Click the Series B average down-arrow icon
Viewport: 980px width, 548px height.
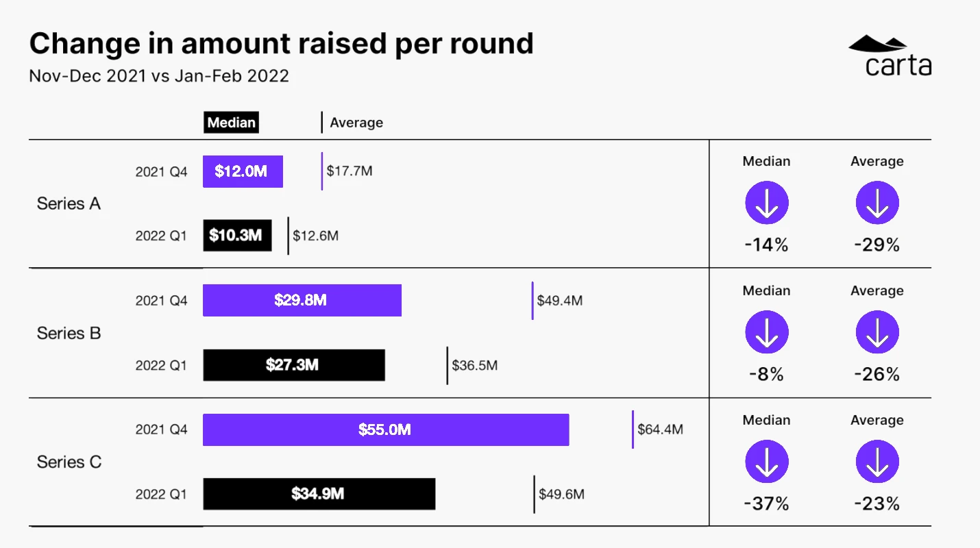click(877, 332)
